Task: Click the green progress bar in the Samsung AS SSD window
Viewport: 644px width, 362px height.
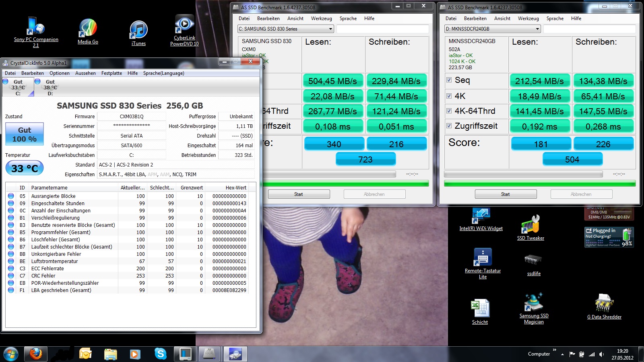Action: tap(345, 183)
